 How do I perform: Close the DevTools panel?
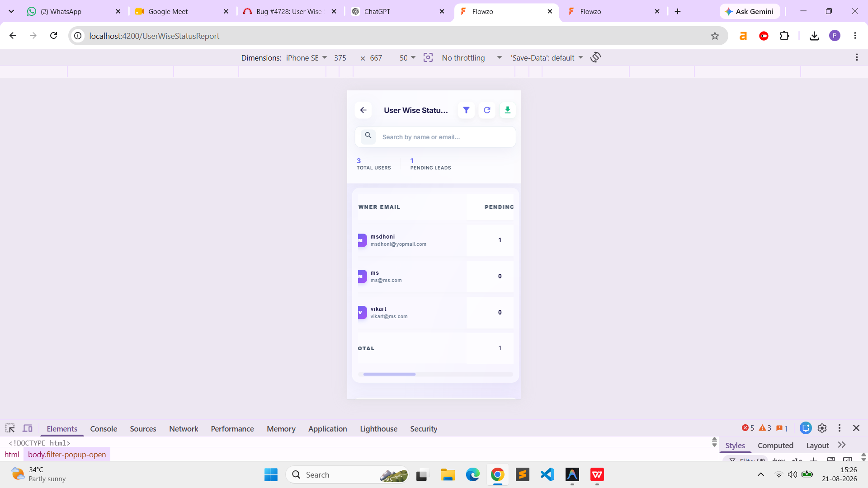[x=856, y=428]
